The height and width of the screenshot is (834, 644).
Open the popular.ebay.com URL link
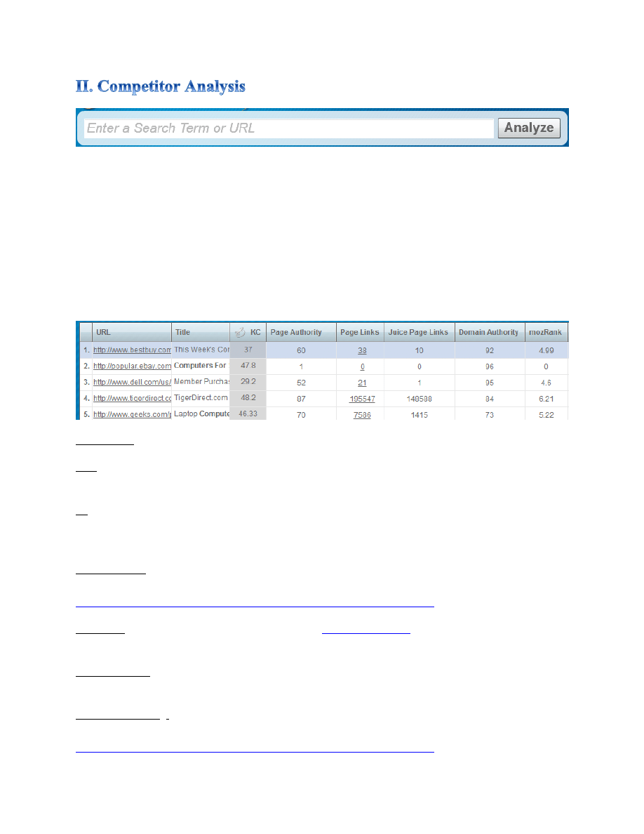click(x=132, y=366)
